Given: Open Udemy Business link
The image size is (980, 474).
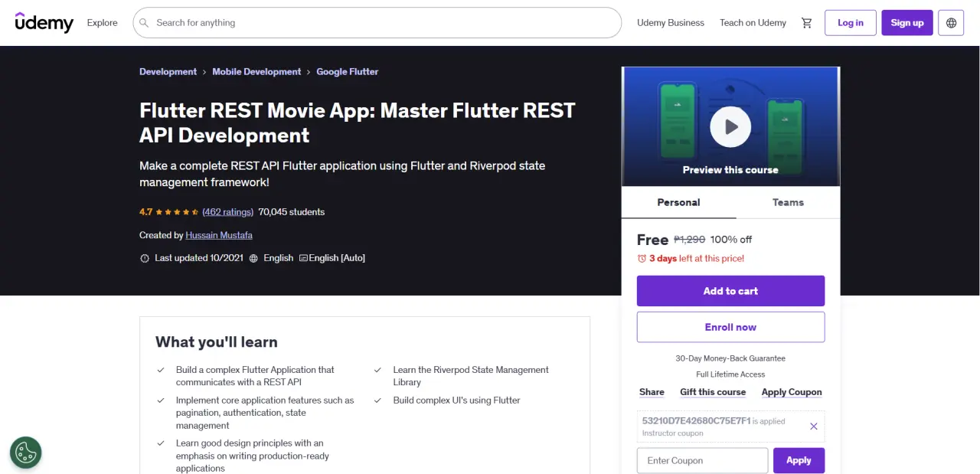Looking at the screenshot, I should tap(671, 23).
